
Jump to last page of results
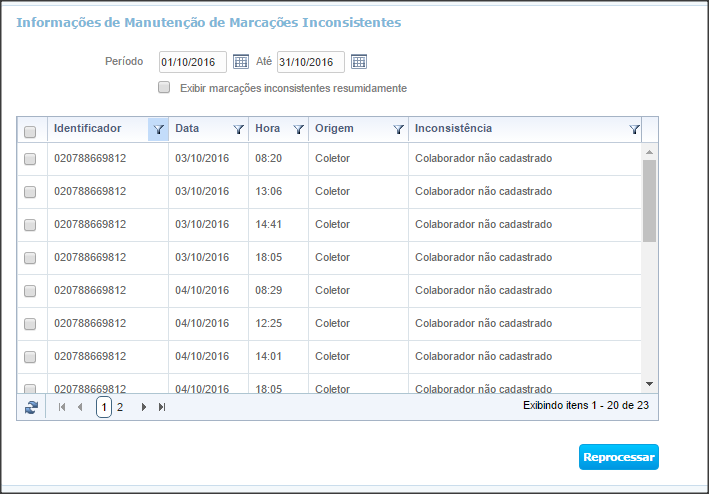(162, 407)
